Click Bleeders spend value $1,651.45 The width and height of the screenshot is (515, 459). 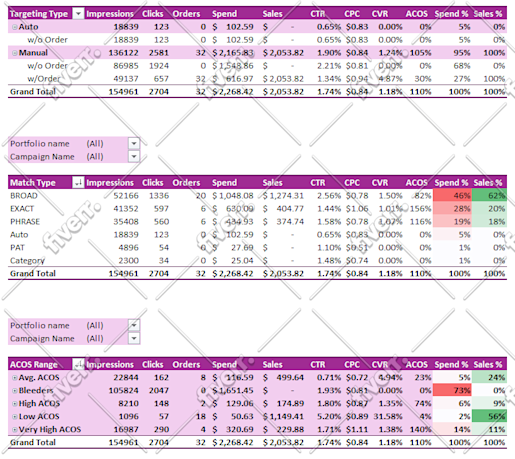[x=233, y=390]
